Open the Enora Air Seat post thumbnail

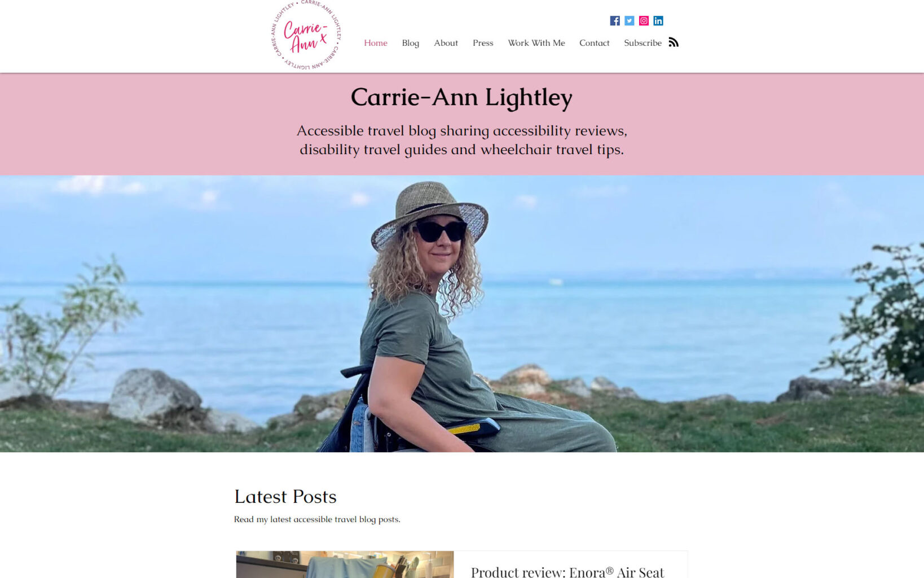tap(345, 564)
